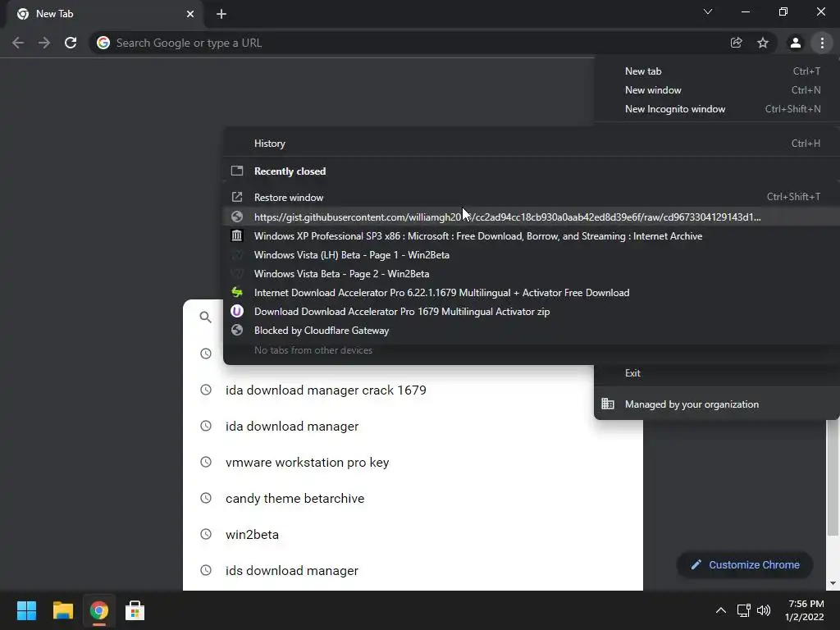Select suggestion candy theme betarchive
This screenshot has width=840, height=630.
point(413,498)
